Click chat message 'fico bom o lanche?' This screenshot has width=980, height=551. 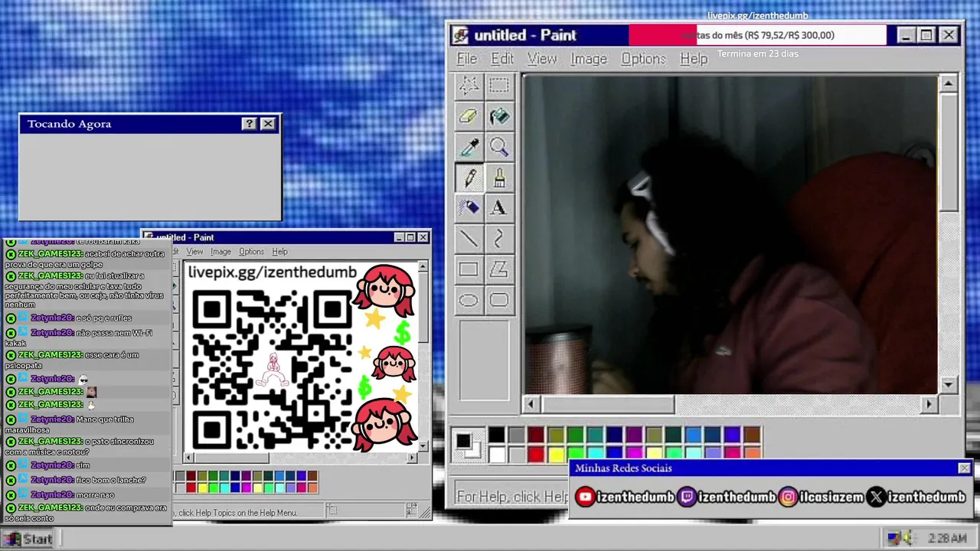(x=111, y=480)
